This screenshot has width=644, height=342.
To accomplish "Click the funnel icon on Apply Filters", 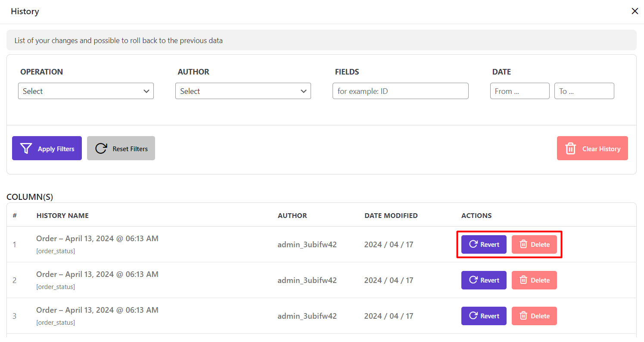I will pyautogui.click(x=26, y=149).
